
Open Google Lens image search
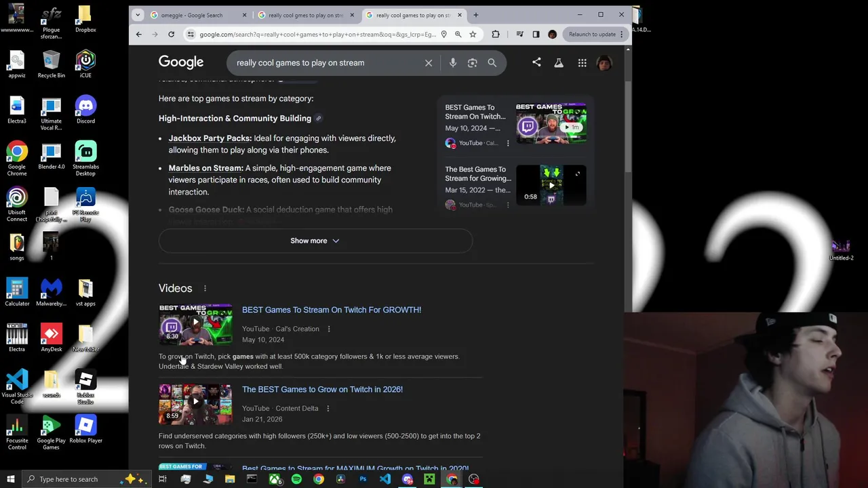tap(473, 63)
